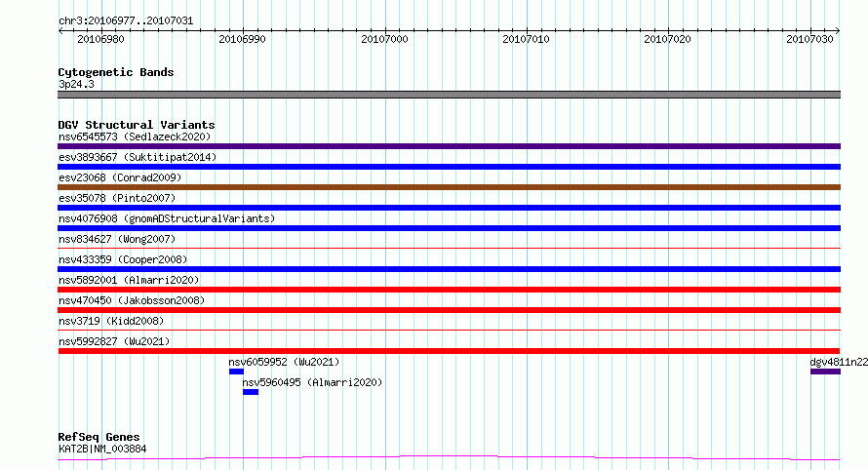Click the nsv3719 (Kidd2008) label
Image resolution: width=868 pixels, height=470 pixels.
tap(111, 321)
